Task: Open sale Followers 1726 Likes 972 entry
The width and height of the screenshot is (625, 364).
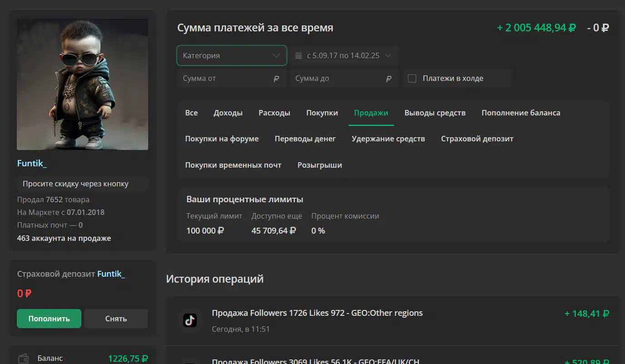Action: pyautogui.click(x=317, y=313)
